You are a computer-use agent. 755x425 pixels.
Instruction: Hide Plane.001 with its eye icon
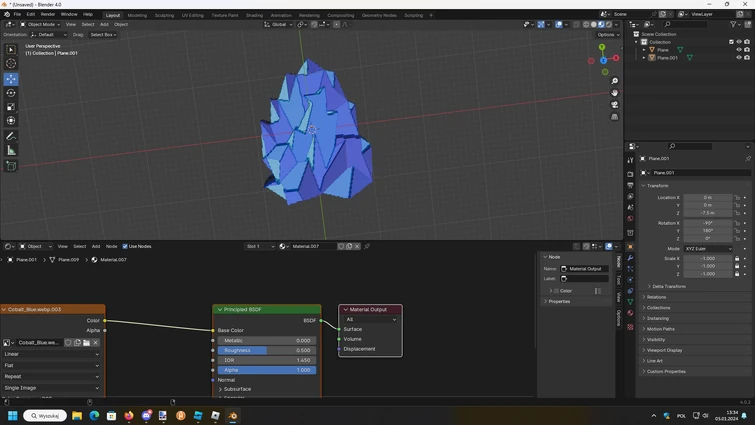click(739, 58)
